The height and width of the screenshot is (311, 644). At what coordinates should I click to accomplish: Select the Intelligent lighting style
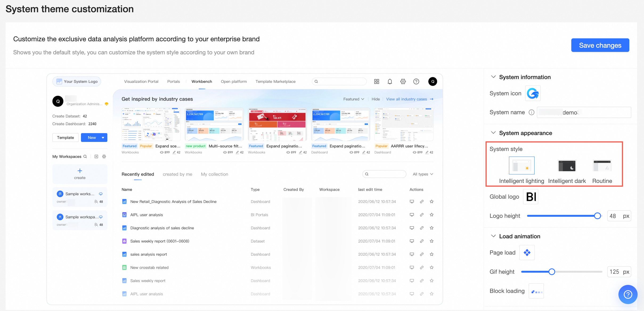pos(521,166)
